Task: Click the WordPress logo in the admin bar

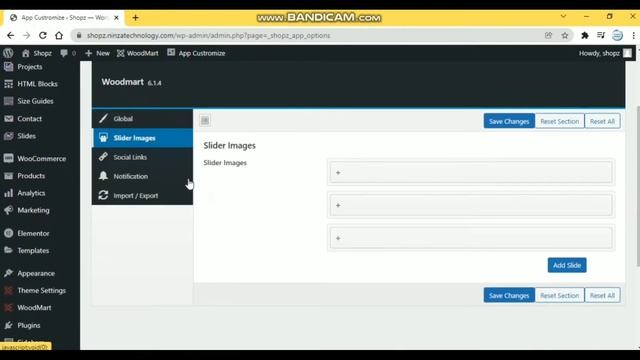Action: click(x=8, y=53)
